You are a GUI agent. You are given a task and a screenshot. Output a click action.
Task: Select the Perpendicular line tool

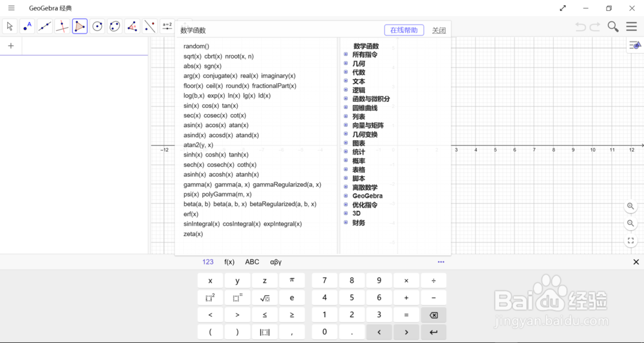(62, 26)
